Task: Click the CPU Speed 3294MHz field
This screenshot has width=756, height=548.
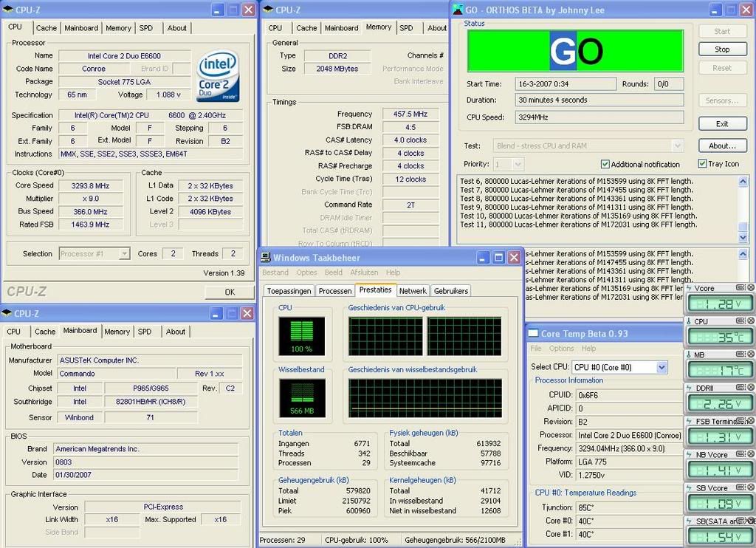Action: point(599,117)
